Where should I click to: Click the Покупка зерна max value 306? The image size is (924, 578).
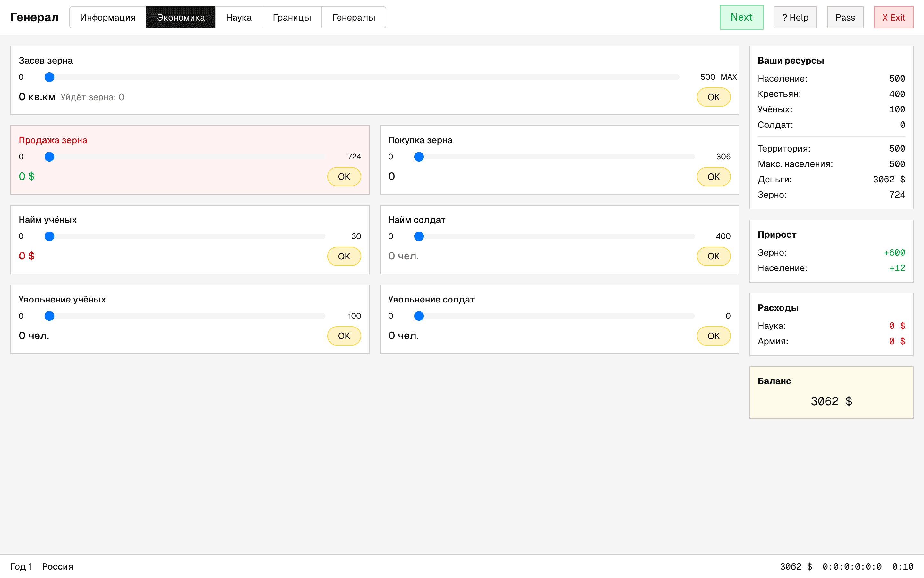(x=723, y=157)
